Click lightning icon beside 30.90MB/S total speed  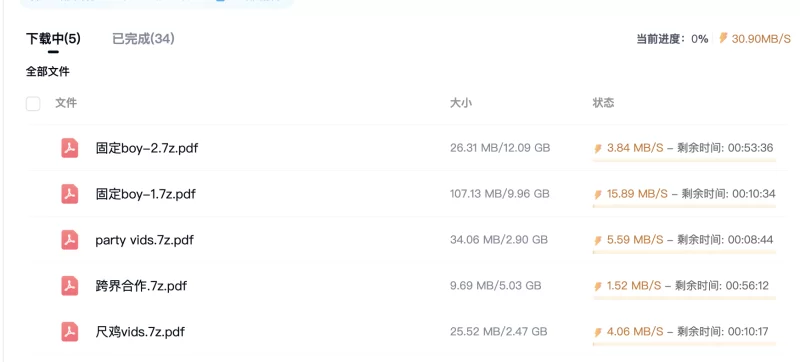coord(723,38)
